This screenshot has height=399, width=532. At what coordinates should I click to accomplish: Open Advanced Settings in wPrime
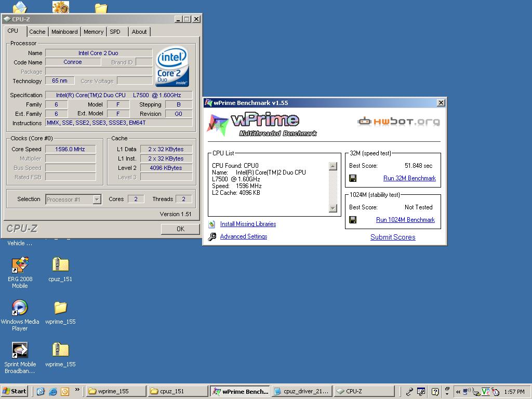tap(243, 236)
